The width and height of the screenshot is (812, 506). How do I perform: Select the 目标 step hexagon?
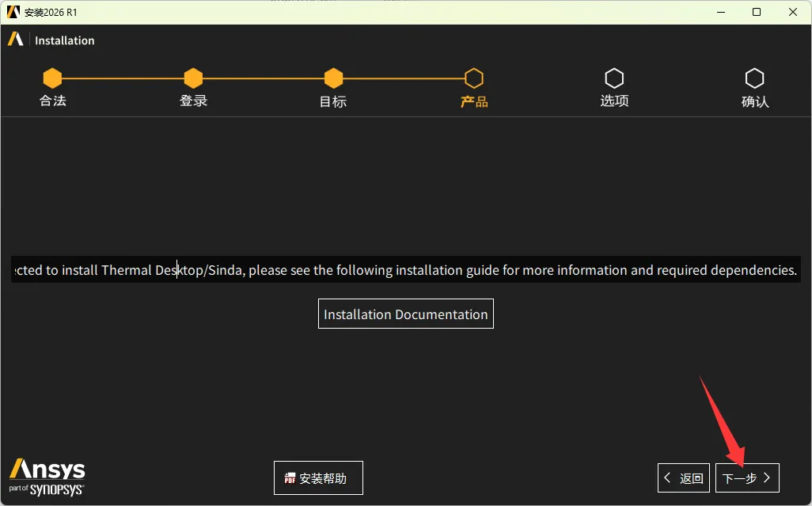pyautogui.click(x=333, y=78)
